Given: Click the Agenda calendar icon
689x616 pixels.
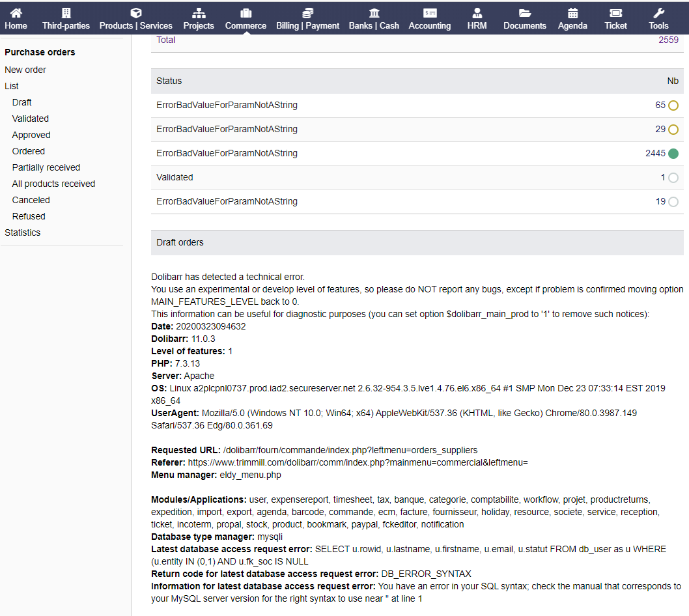Looking at the screenshot, I should pyautogui.click(x=572, y=13).
